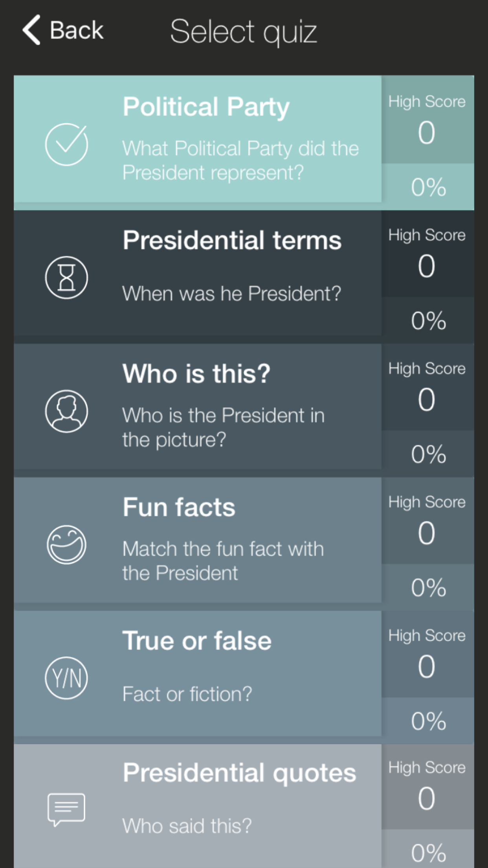The width and height of the screenshot is (488, 868).
Task: Tap the hourglass Presidential terms icon
Action: [x=66, y=278]
